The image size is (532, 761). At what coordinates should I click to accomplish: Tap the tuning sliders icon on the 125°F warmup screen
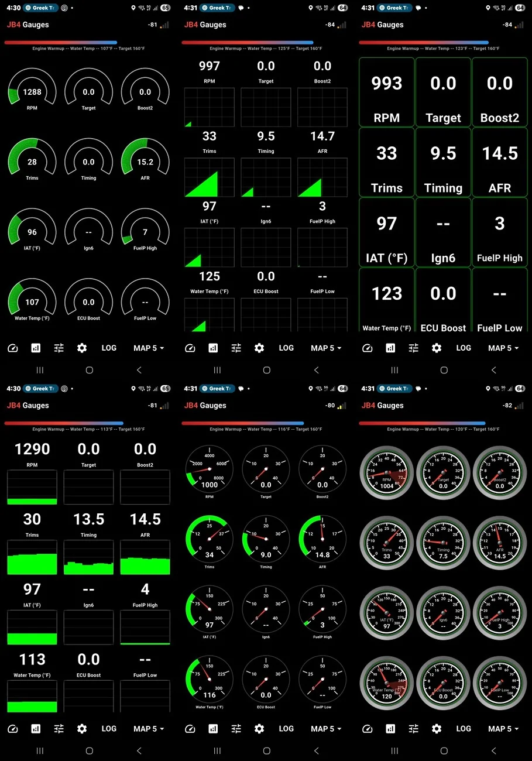coord(236,348)
